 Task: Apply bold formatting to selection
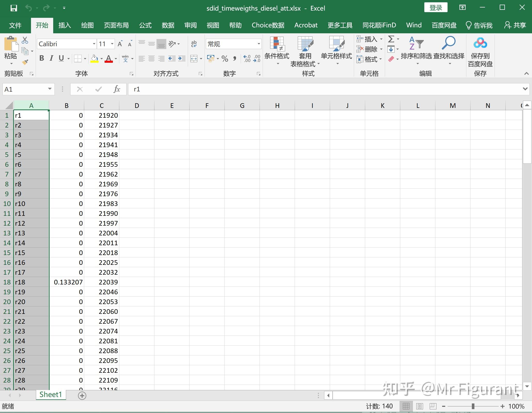pos(41,58)
